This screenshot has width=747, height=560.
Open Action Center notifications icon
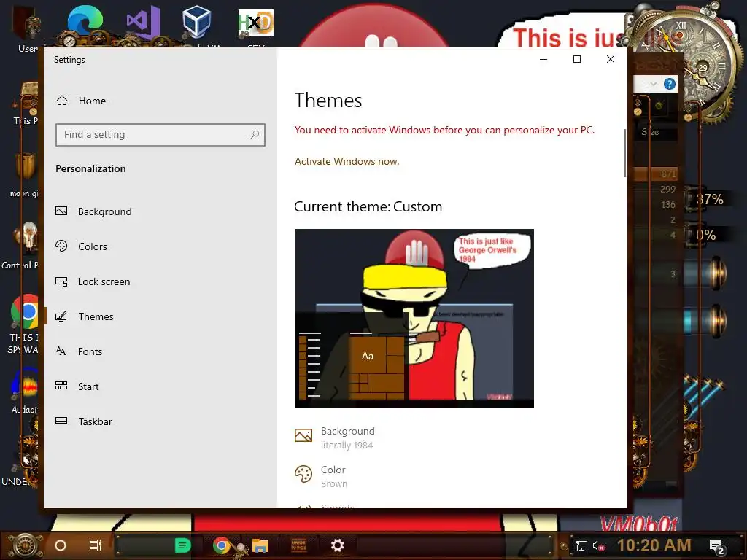(x=716, y=546)
